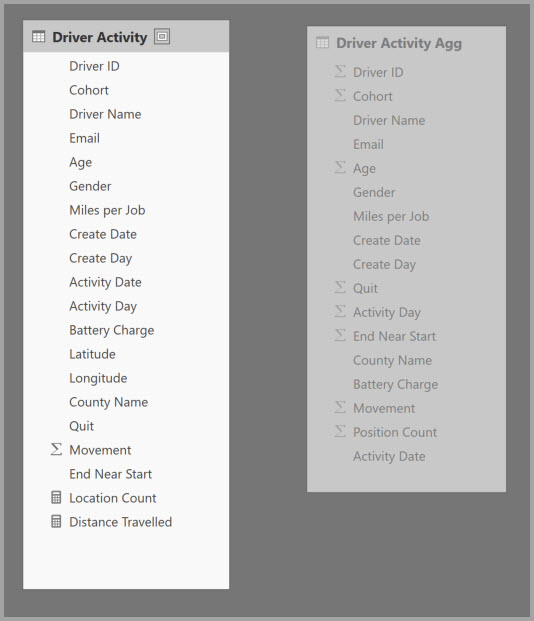Click the sigma icon beside End Near Start in Agg table
This screenshot has height=621, width=534.
tap(340, 335)
